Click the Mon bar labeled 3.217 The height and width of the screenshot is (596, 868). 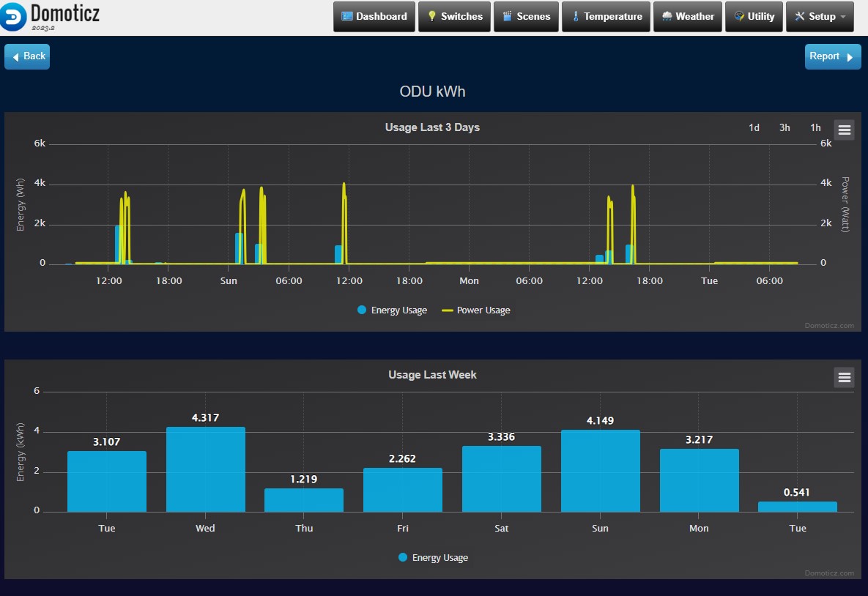(x=699, y=480)
